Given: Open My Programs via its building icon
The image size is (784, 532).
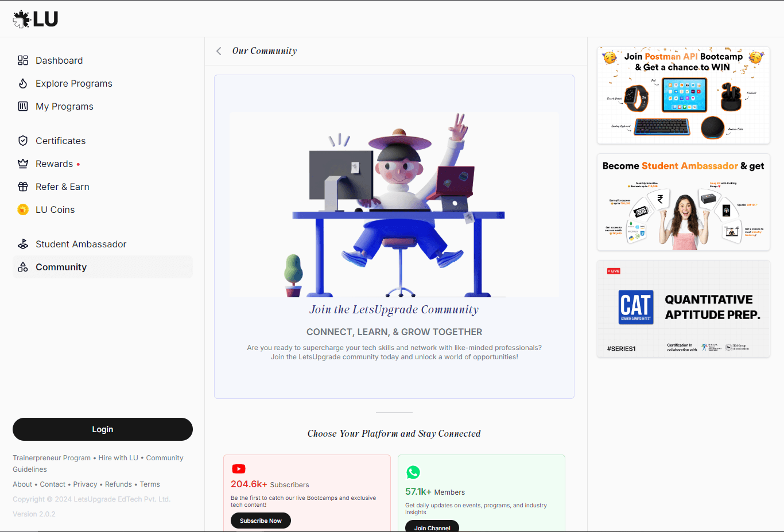Looking at the screenshot, I should (x=23, y=106).
